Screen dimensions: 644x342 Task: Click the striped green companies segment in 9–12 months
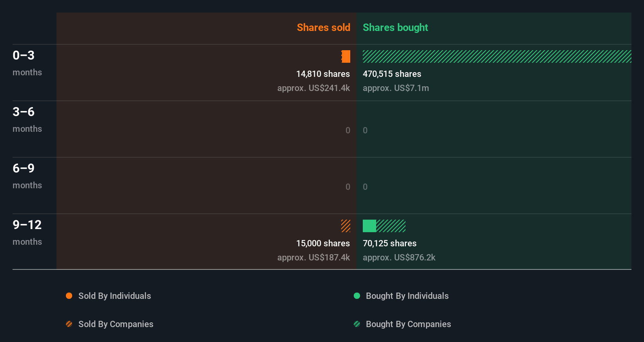[391, 226]
